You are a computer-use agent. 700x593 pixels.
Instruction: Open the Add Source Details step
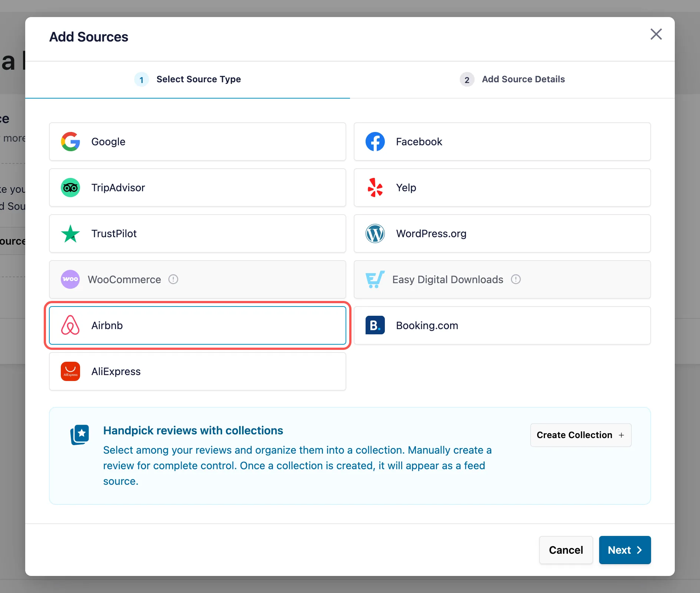click(512, 79)
